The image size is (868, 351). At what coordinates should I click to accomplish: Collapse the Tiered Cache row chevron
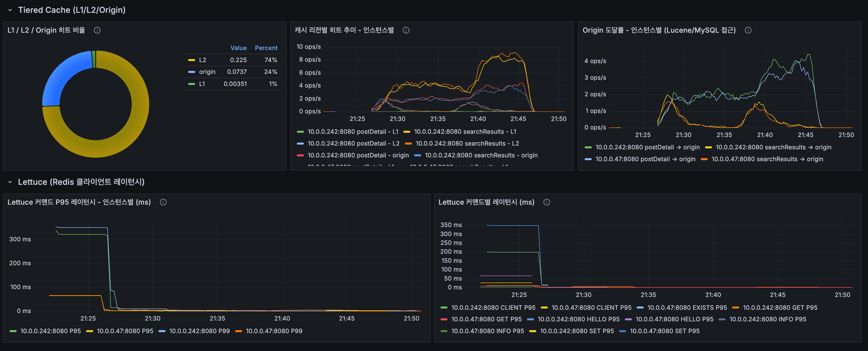pyautogui.click(x=10, y=10)
